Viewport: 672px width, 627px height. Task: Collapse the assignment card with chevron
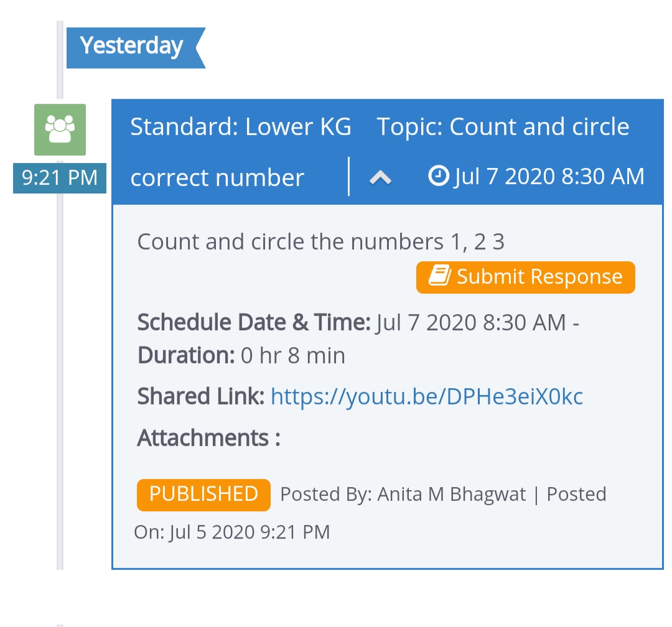(380, 177)
